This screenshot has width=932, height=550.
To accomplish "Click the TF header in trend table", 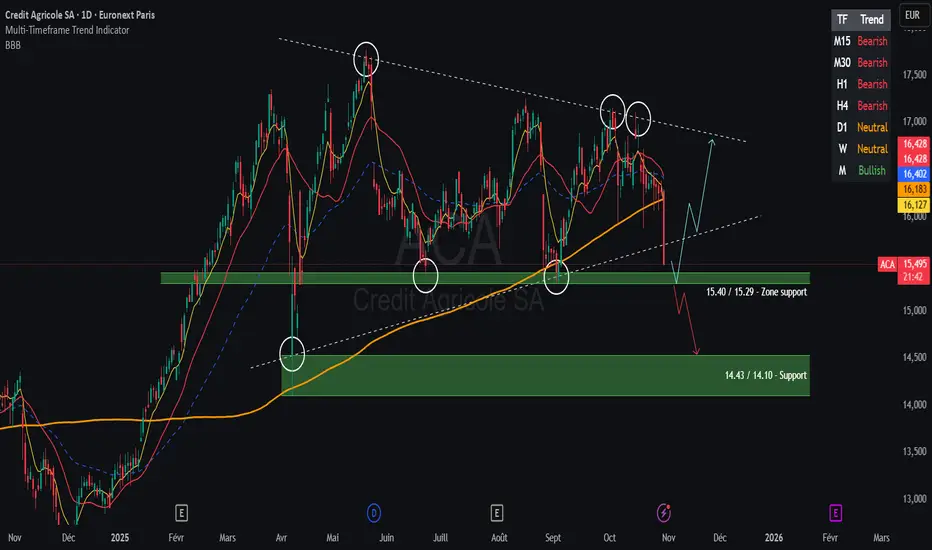I will tap(842, 20).
